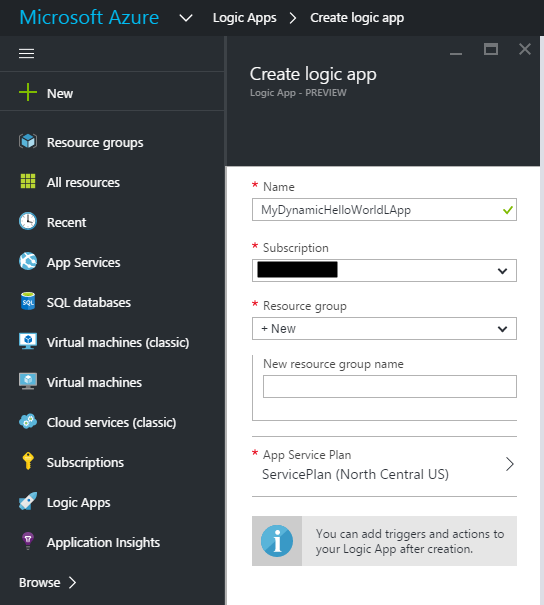Click the SQL databases icon

28,301
